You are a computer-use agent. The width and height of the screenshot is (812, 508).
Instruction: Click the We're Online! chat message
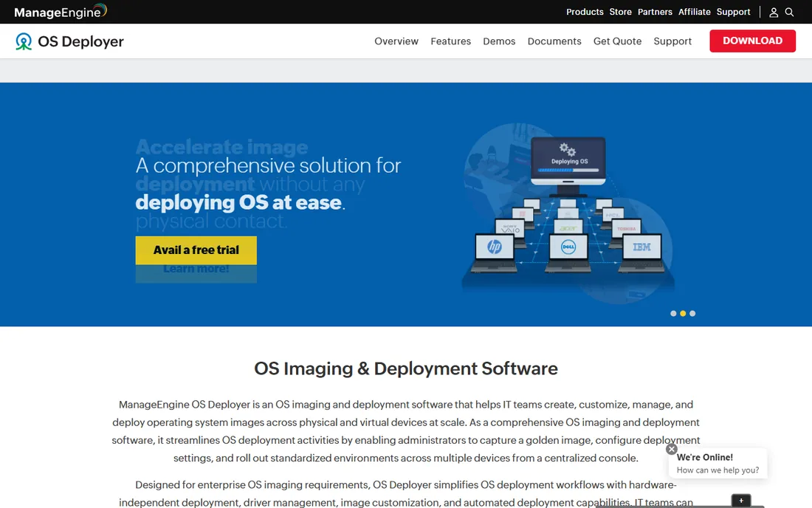(705, 457)
